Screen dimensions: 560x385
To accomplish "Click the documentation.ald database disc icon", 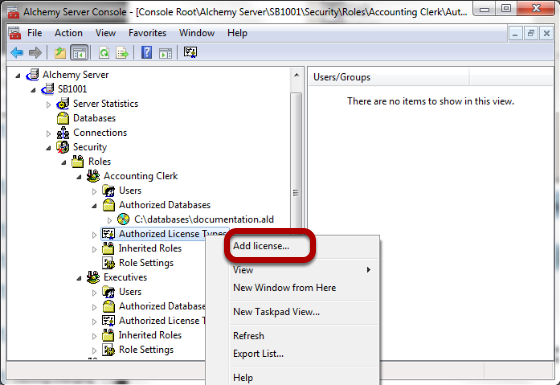I will [x=124, y=219].
